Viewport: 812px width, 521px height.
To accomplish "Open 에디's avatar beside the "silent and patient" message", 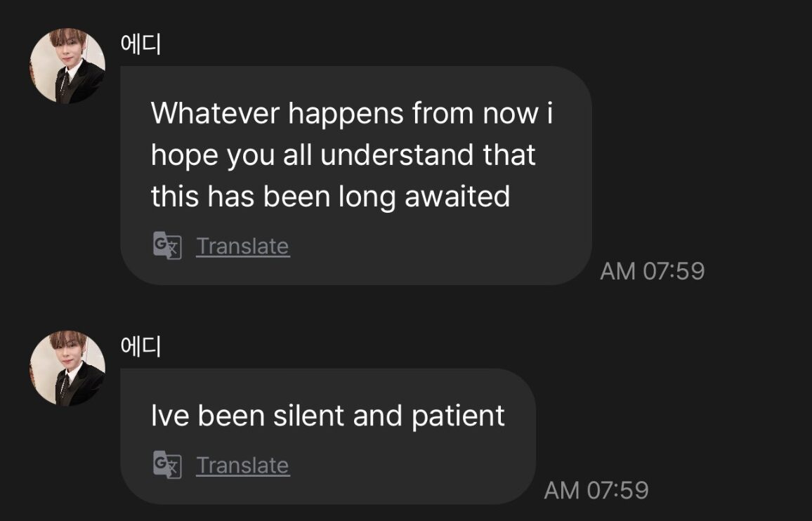I will 67,369.
